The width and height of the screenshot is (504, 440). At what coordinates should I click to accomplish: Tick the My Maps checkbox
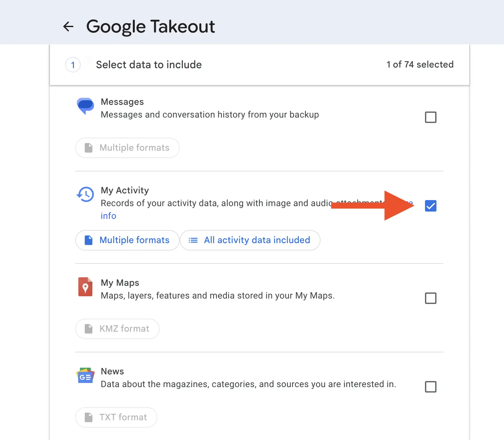coord(430,298)
